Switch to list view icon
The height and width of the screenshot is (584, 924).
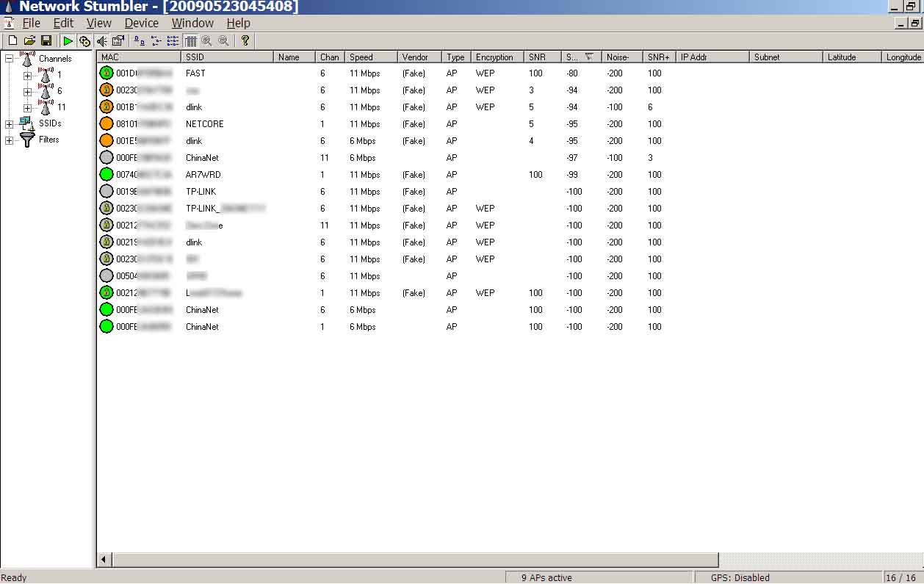[x=173, y=41]
